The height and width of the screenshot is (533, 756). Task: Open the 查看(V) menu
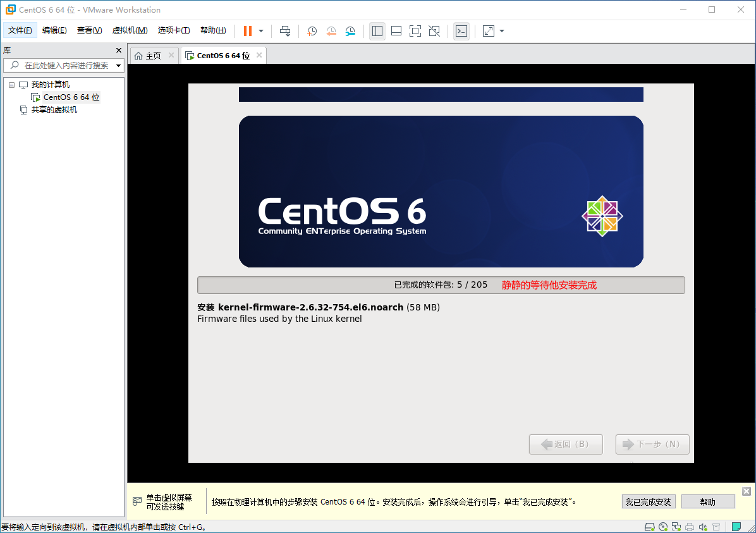89,30
